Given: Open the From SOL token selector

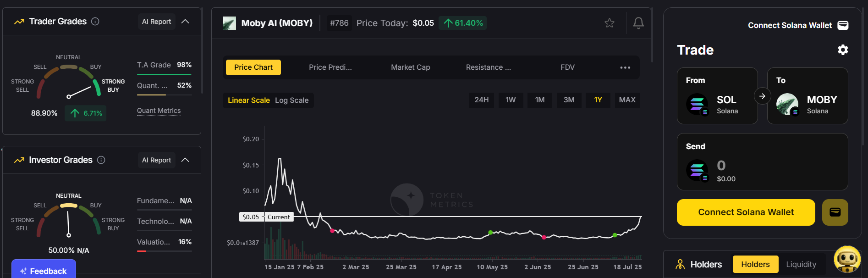Looking at the screenshot, I should click(717, 96).
